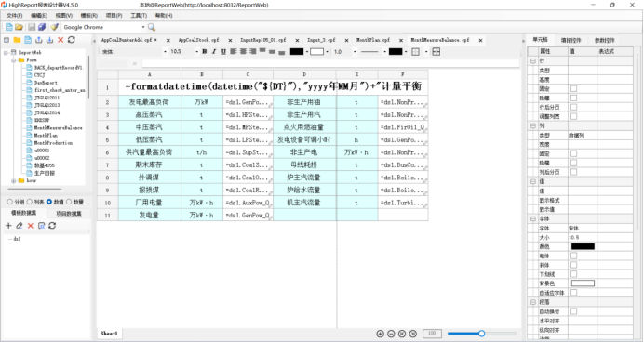The image size is (644, 342).
Task: Align cell text left
Action: click(x=234, y=52)
